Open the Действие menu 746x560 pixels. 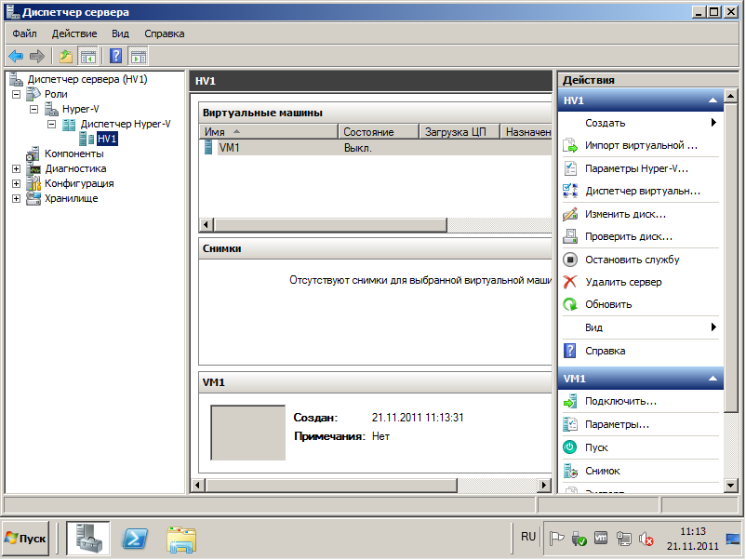tap(73, 33)
